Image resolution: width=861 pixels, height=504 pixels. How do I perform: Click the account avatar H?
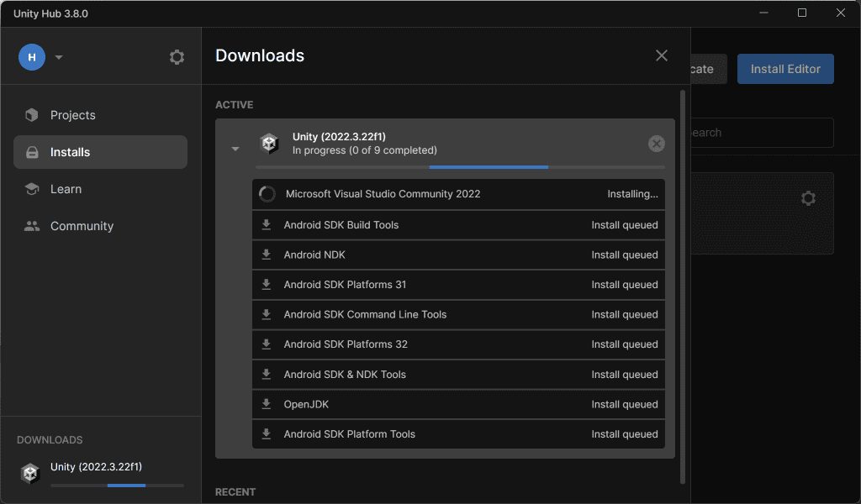tap(32, 57)
